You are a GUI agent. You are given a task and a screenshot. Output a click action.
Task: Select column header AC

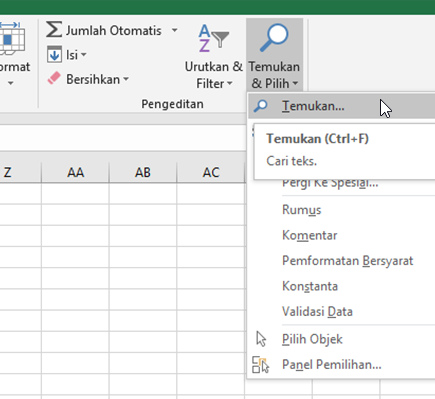click(x=211, y=172)
